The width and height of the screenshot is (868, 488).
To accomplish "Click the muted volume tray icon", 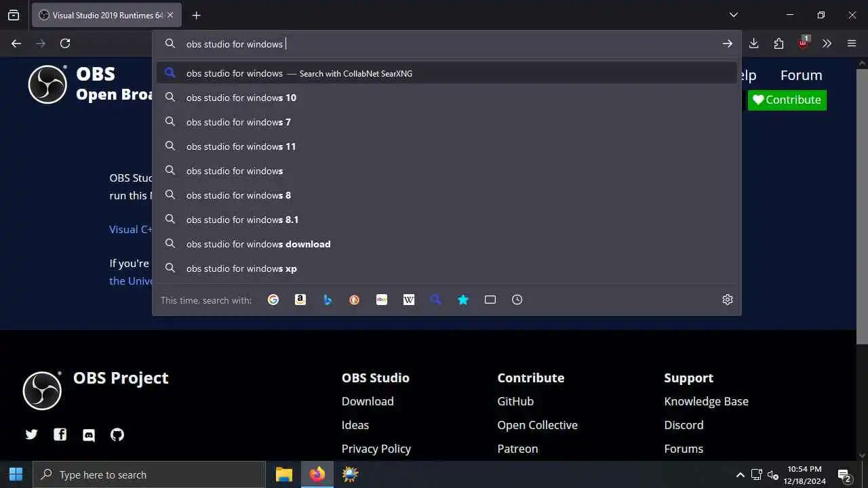I will pyautogui.click(x=772, y=474).
